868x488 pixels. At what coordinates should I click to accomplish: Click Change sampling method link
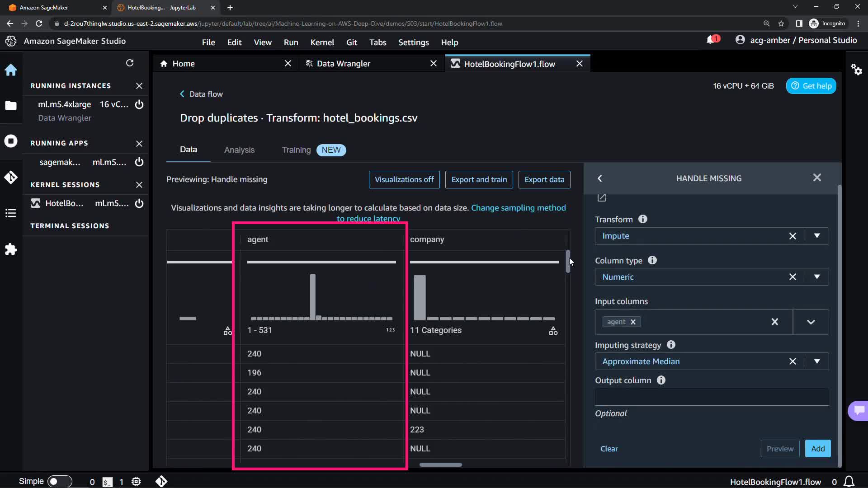(x=518, y=208)
